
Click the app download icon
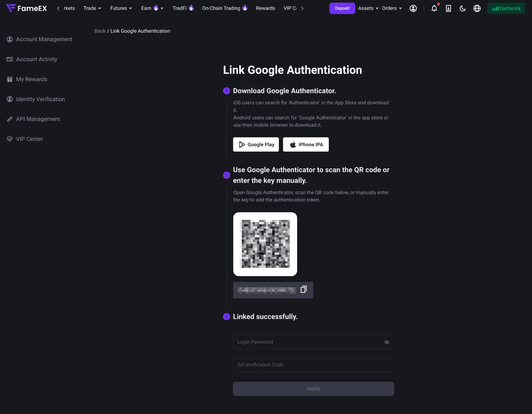(x=448, y=8)
